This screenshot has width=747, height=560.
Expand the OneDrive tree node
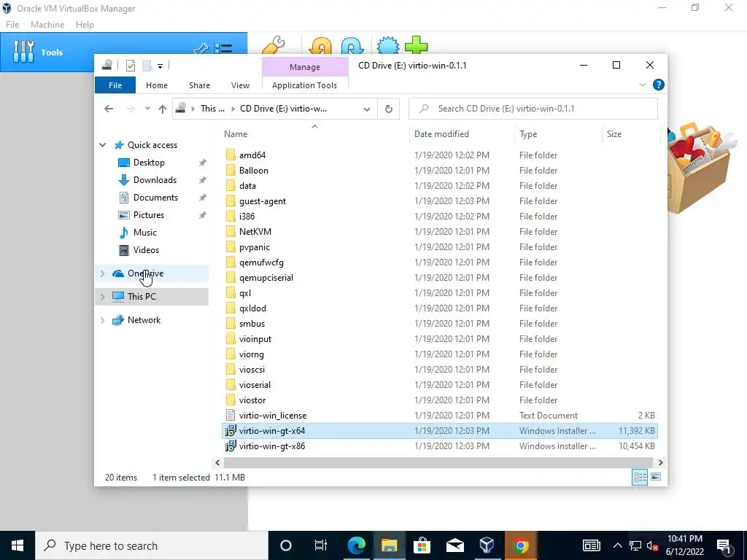coord(102,273)
